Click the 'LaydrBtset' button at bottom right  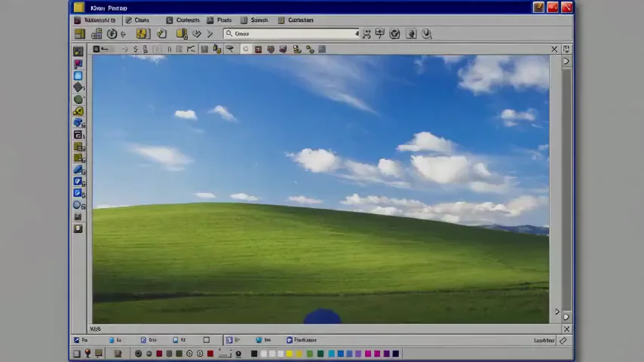544,340
